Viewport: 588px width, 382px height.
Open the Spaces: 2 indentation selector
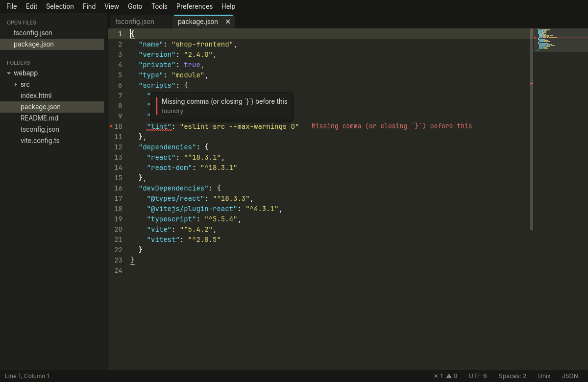(513, 376)
